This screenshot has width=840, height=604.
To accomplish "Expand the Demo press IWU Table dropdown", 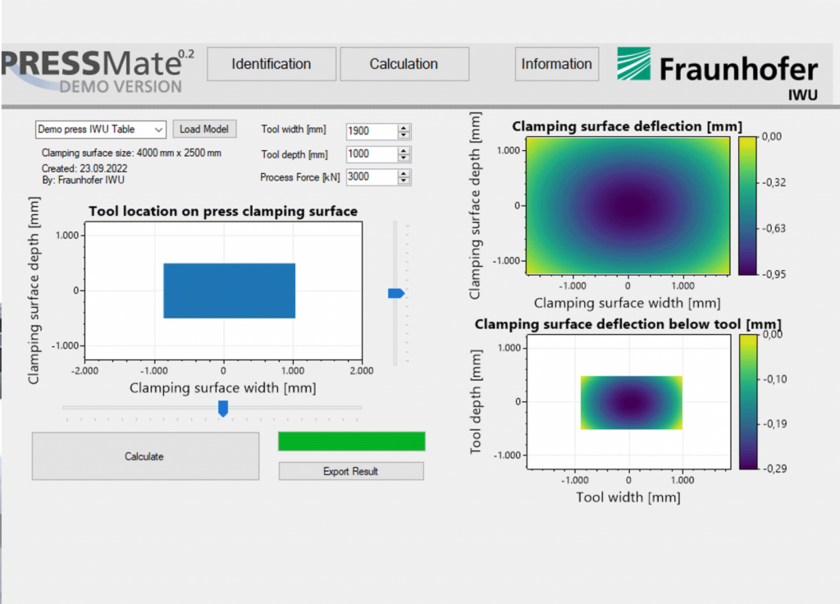I will [159, 130].
